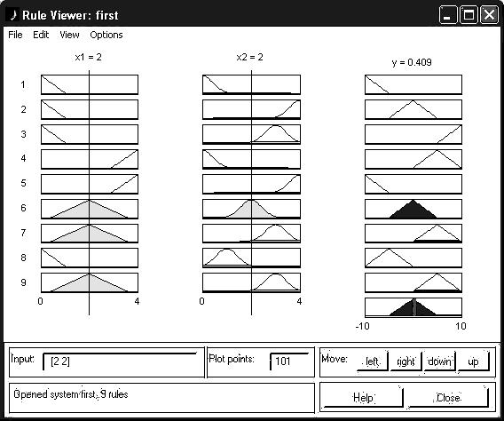Screen dimensions: 504x421
Task: Click the aggregated output plot at bottom right
Action: [413, 307]
